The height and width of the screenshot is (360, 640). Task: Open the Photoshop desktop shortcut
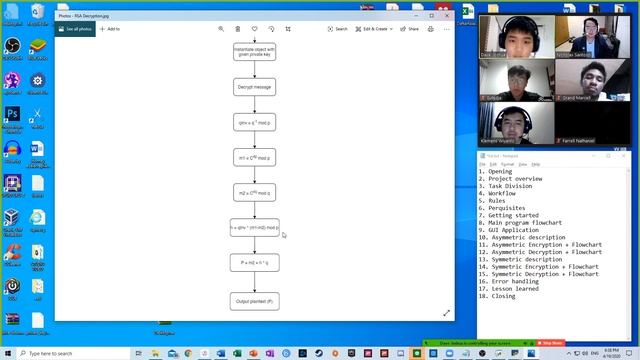(12, 118)
